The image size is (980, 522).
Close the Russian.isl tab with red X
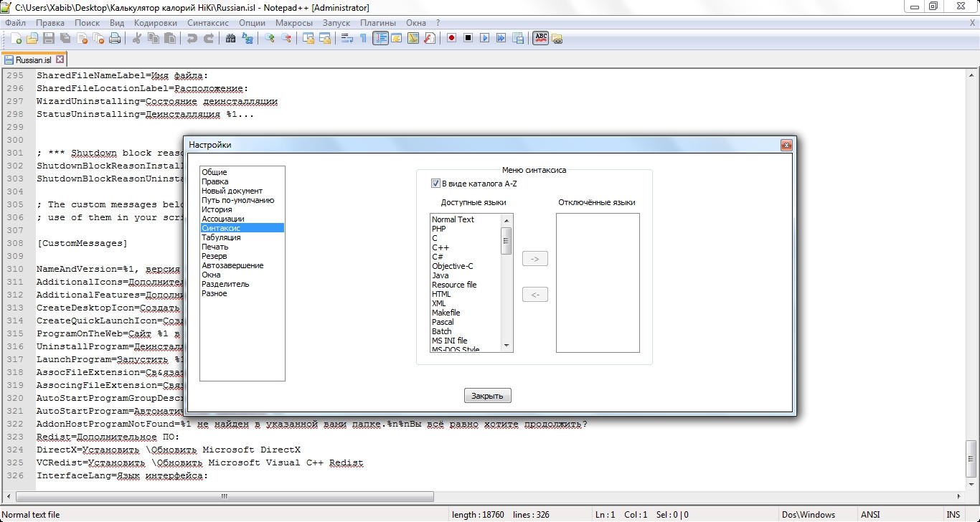[x=60, y=60]
